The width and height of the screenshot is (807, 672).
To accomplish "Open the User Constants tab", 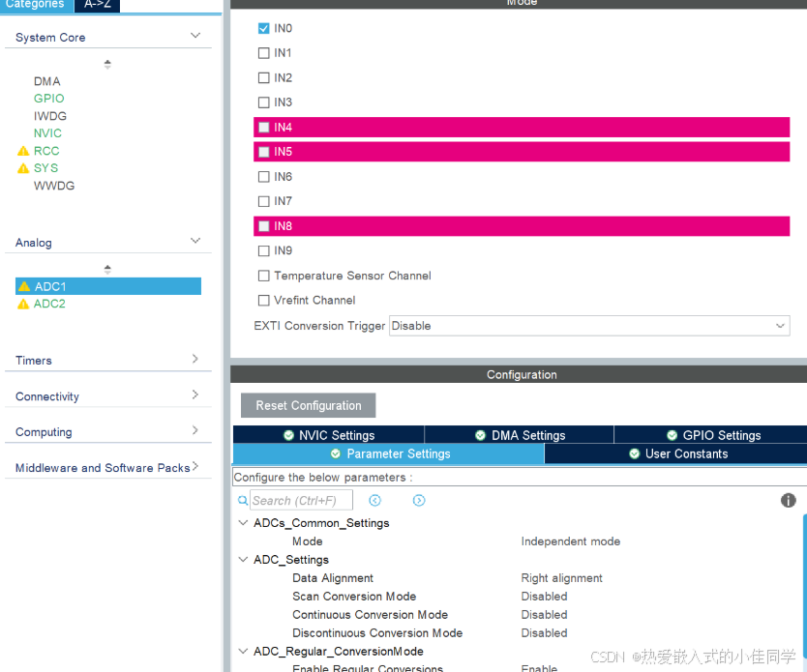I will coord(675,453).
